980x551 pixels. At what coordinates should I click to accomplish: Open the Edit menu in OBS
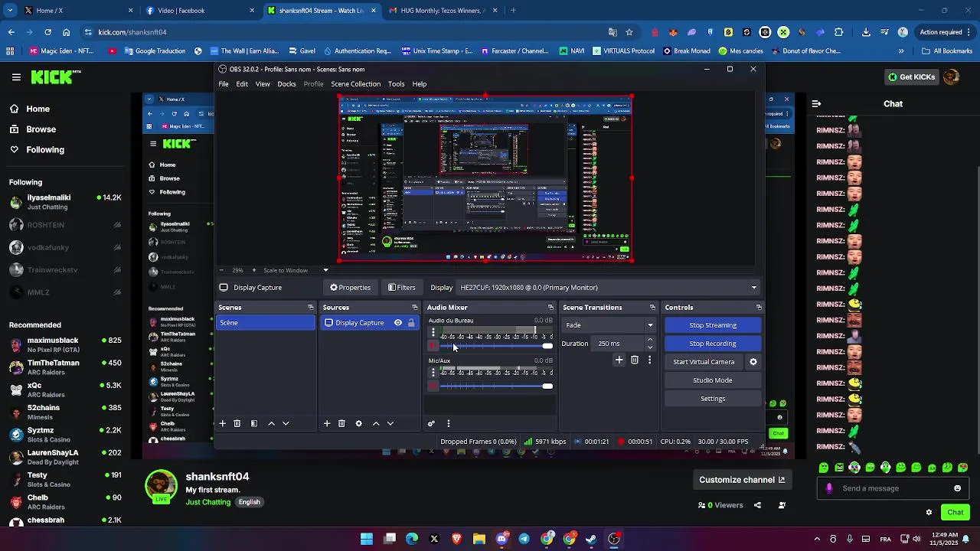pos(242,84)
